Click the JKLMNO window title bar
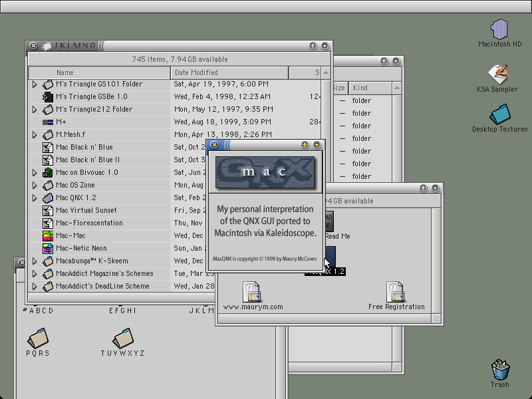 (x=179, y=45)
